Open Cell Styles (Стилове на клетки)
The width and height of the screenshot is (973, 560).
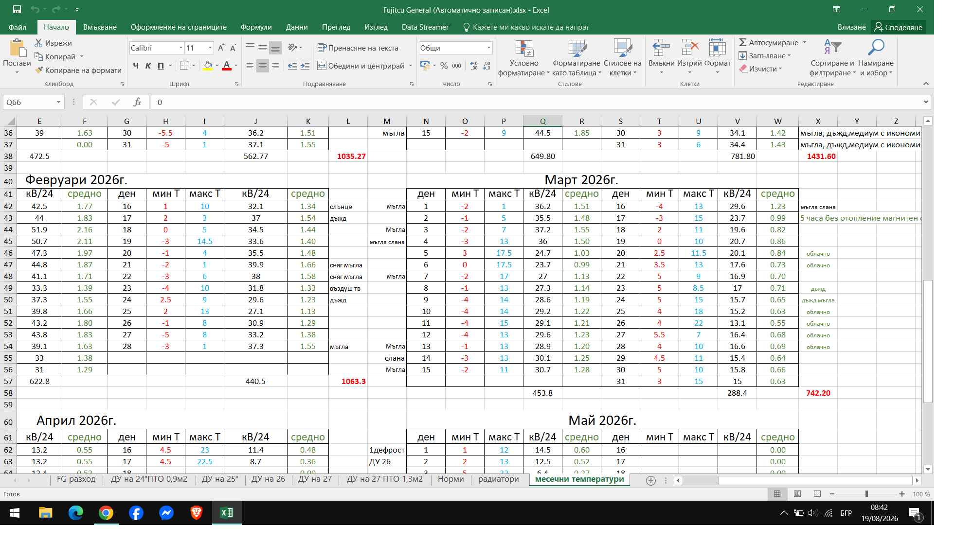coord(622,58)
